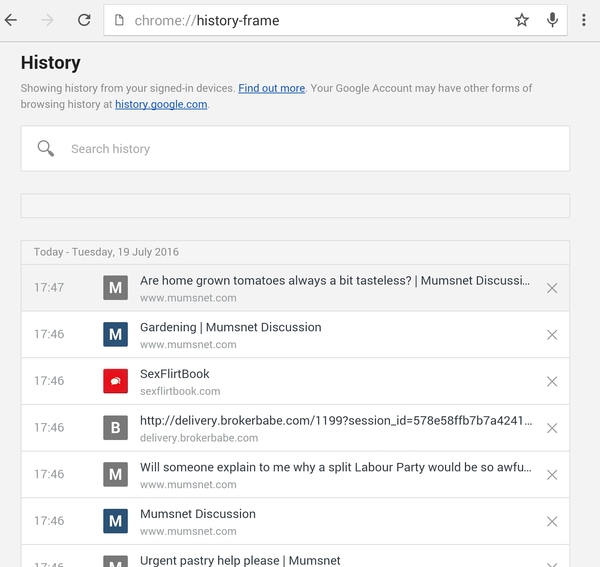Click the magnifier icon in search box
The image size is (600, 567).
tap(46, 148)
